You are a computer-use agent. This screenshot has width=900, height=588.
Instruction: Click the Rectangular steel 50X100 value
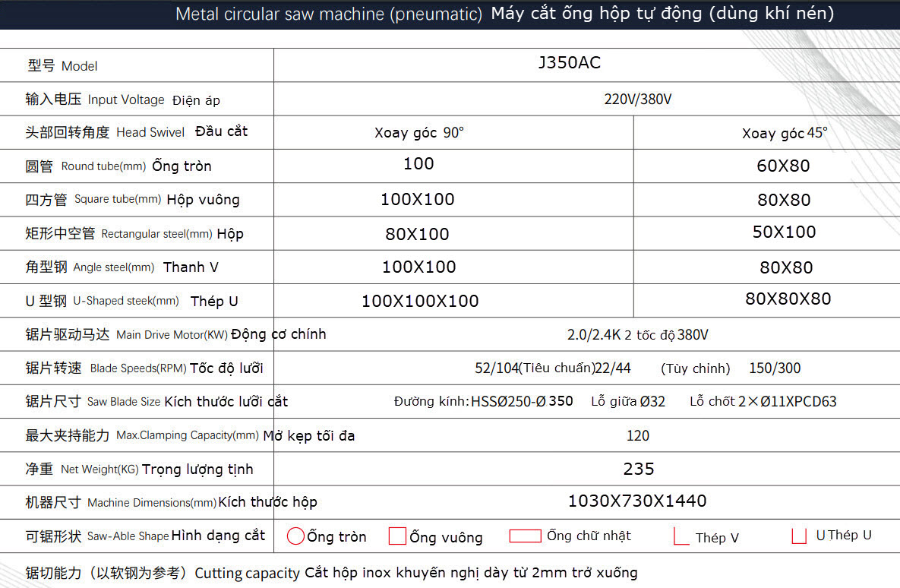click(784, 232)
